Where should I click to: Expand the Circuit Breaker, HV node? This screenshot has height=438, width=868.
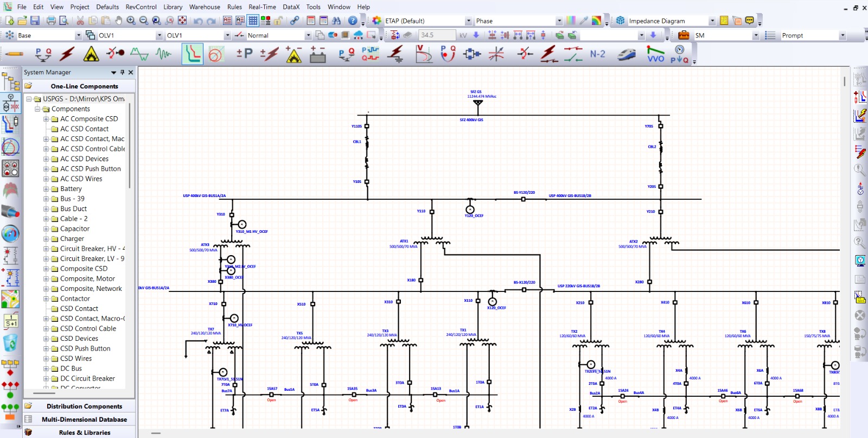click(46, 249)
